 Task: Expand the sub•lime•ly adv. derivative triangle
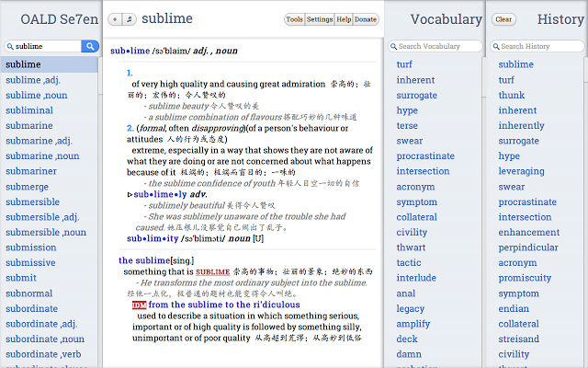pyautogui.click(x=130, y=194)
